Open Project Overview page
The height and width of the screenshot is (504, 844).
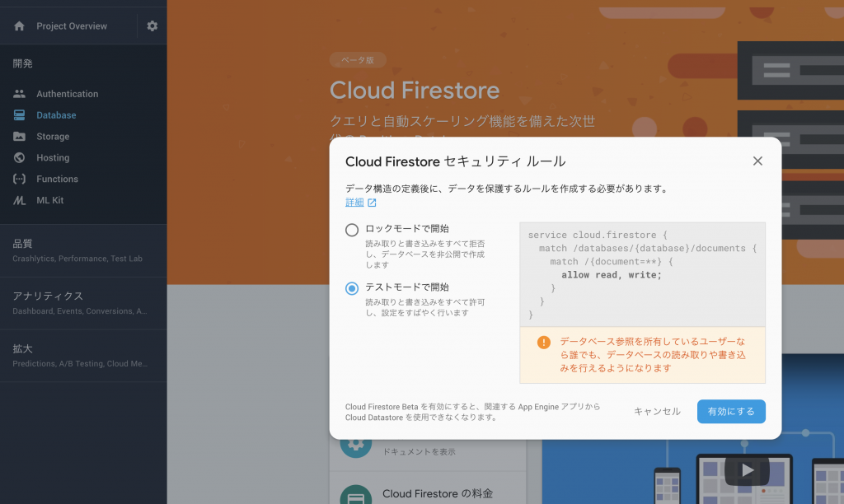[x=72, y=26]
